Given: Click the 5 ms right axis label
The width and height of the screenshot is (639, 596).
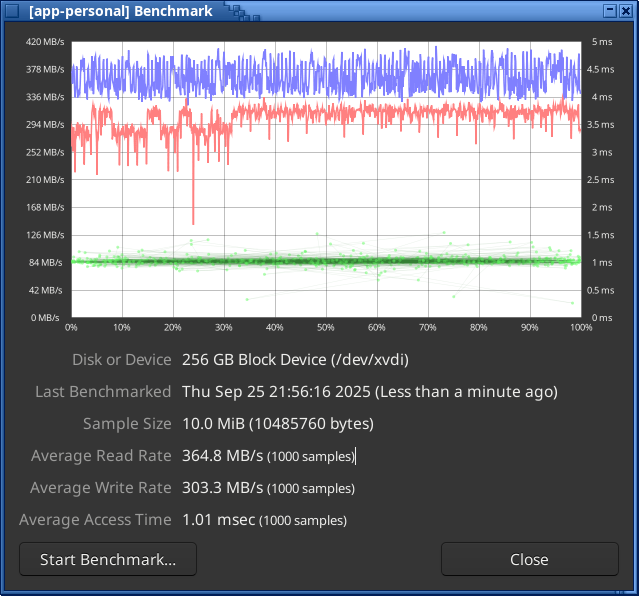Looking at the screenshot, I should click(601, 42).
